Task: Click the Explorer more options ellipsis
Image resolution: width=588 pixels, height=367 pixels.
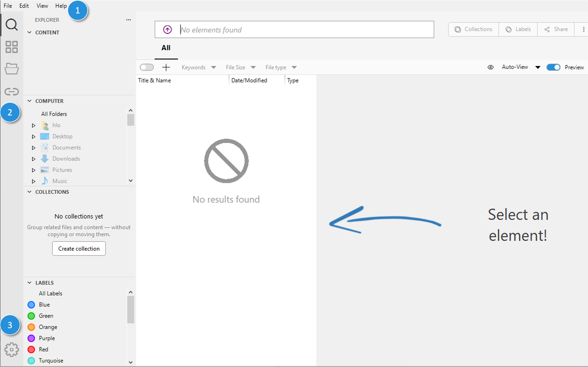Action: pyautogui.click(x=129, y=20)
